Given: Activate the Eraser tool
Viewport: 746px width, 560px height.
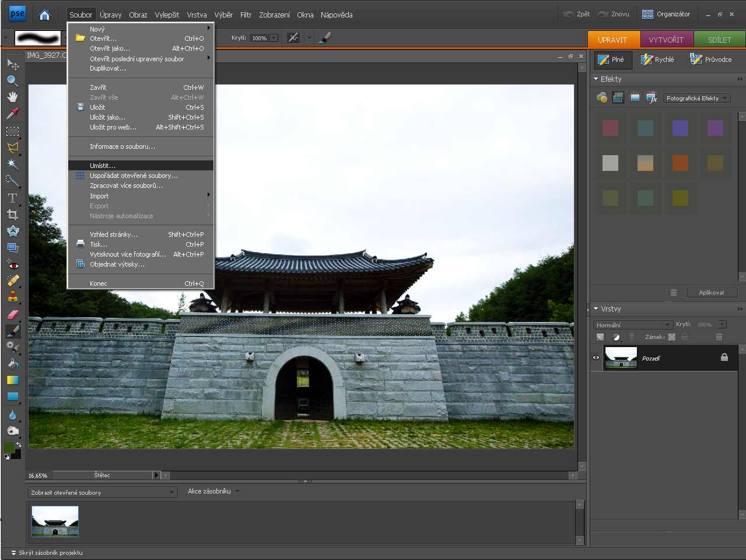Looking at the screenshot, I should click(x=12, y=314).
